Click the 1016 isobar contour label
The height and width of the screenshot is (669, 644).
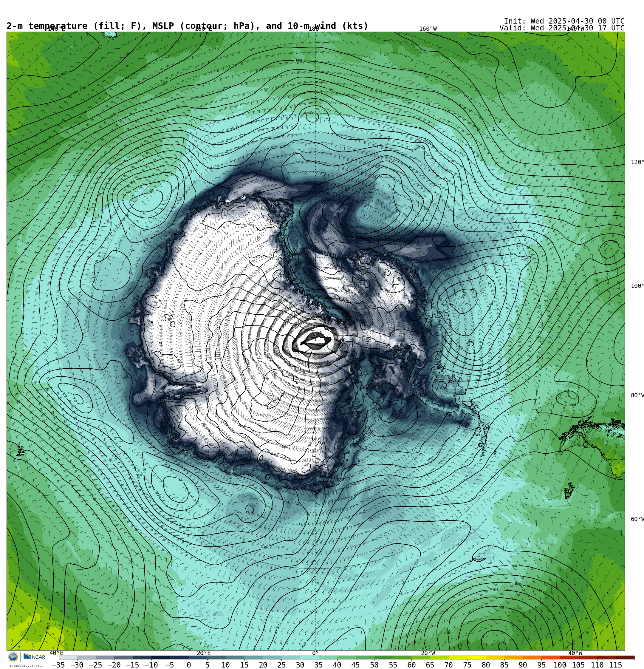165,83
